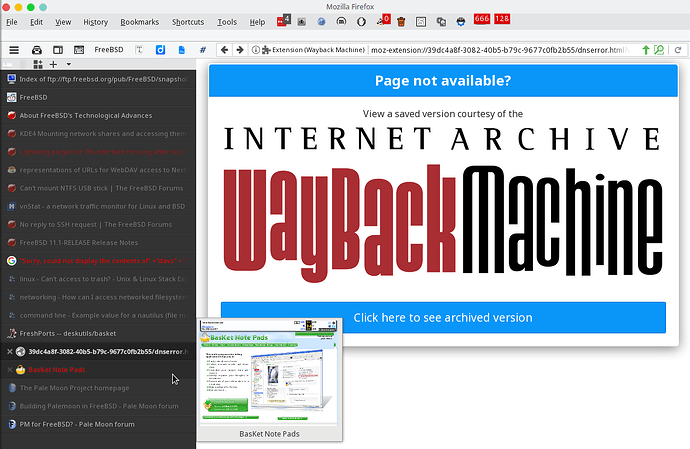Show site information via the info circle
The height and width of the screenshot is (449, 690).
(255, 50)
